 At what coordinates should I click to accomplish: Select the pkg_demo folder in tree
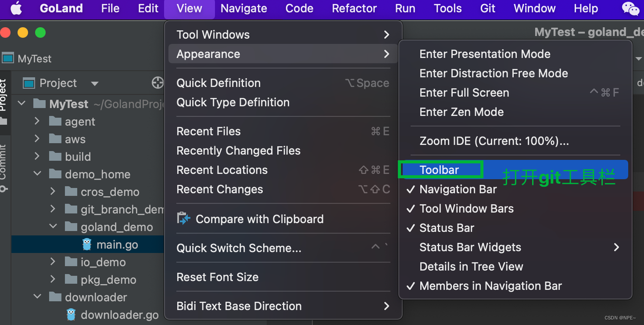coord(108,280)
